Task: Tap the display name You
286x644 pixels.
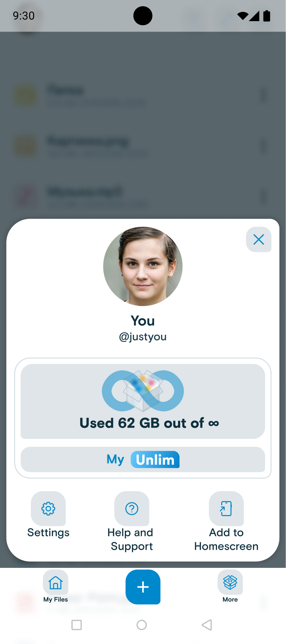Action: [x=143, y=321]
